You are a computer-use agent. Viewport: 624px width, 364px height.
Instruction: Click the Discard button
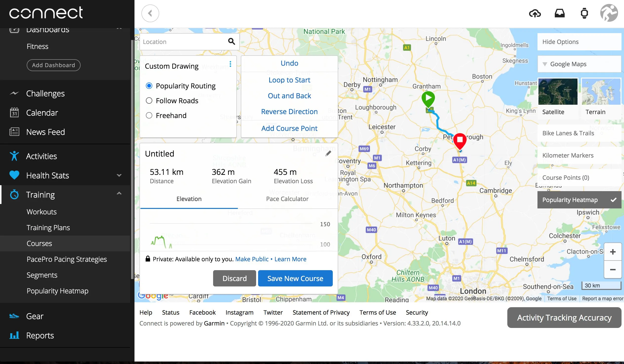pos(235,279)
